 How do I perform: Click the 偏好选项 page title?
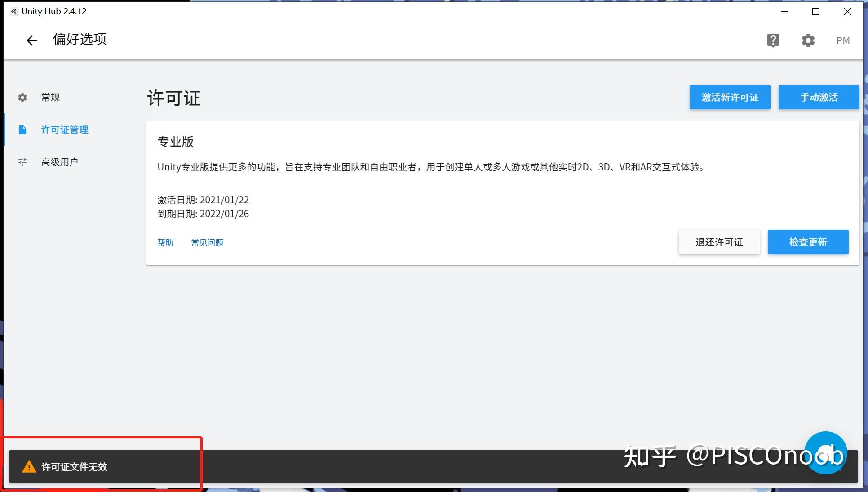[80, 39]
